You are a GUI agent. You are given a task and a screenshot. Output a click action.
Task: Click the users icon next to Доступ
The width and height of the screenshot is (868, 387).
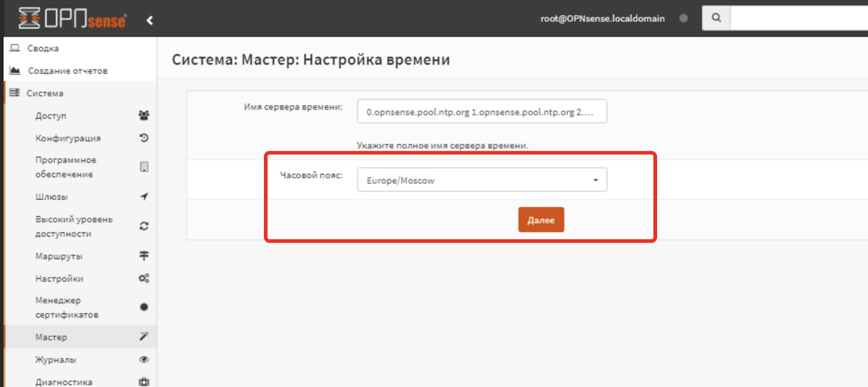144,115
